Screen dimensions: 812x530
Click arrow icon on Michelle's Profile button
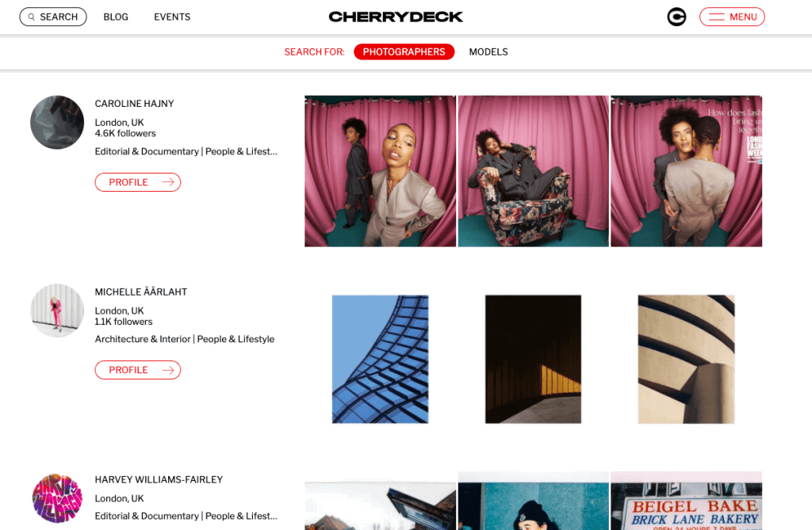click(168, 370)
